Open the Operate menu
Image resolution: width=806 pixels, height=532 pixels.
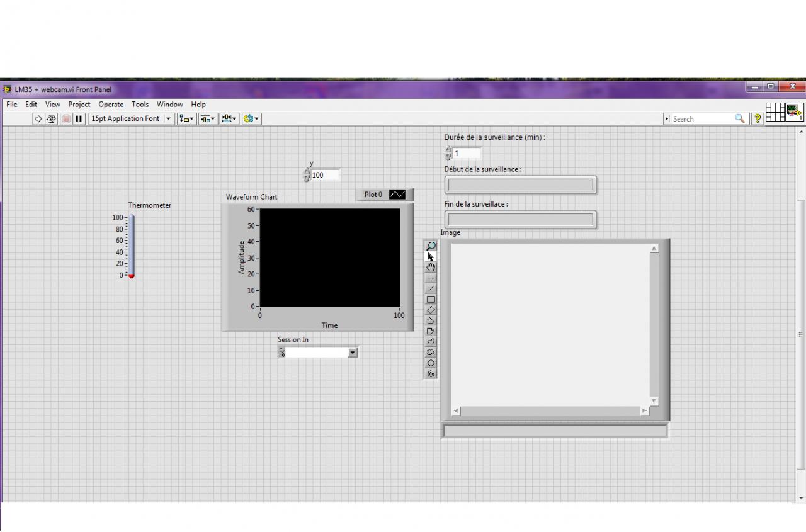click(111, 105)
